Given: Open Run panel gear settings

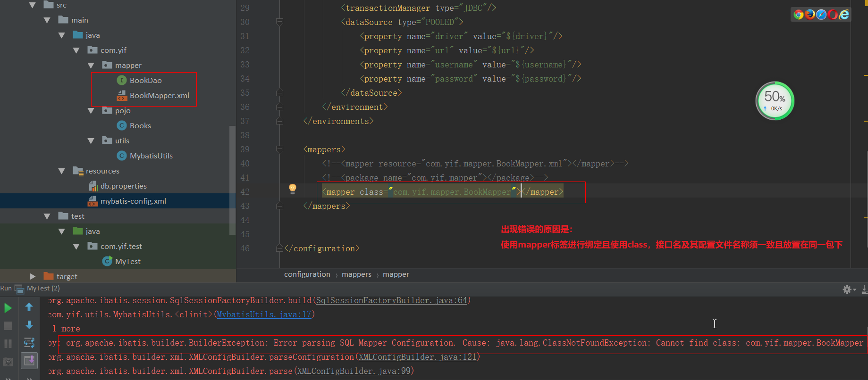Looking at the screenshot, I should tap(848, 289).
